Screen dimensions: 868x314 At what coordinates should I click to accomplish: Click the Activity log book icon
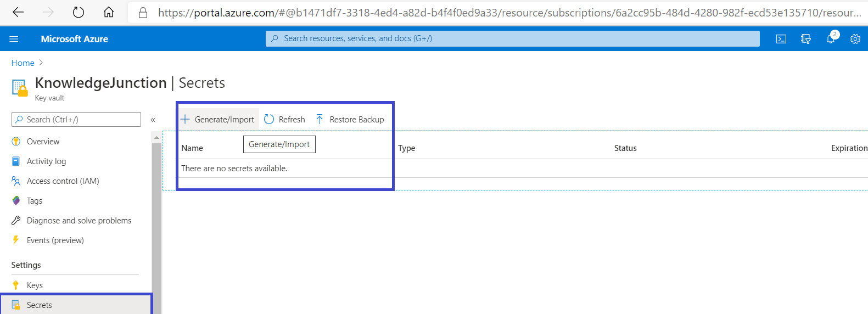click(16, 161)
